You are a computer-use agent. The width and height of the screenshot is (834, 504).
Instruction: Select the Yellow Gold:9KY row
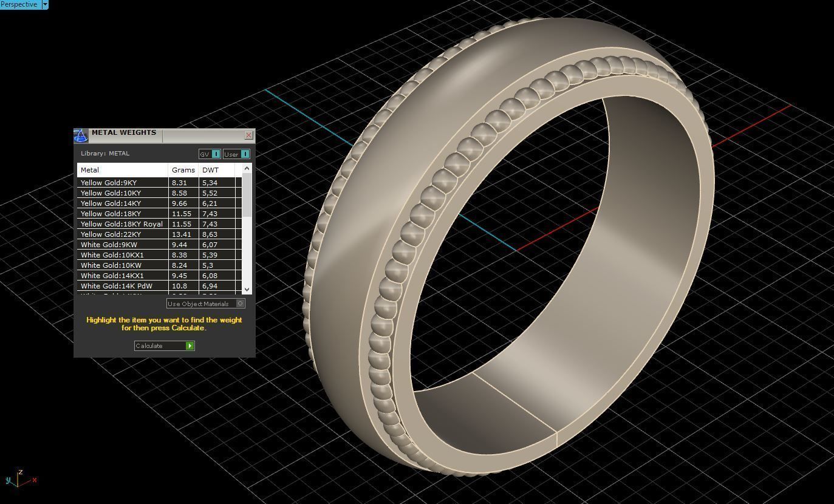coord(159,183)
